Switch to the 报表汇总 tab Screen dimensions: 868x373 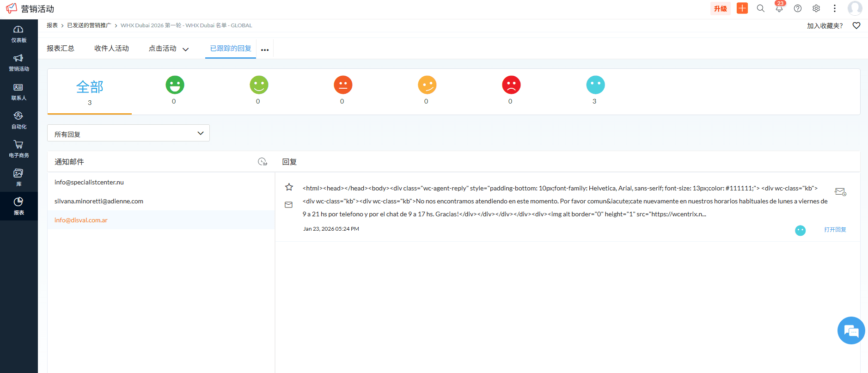coord(61,49)
